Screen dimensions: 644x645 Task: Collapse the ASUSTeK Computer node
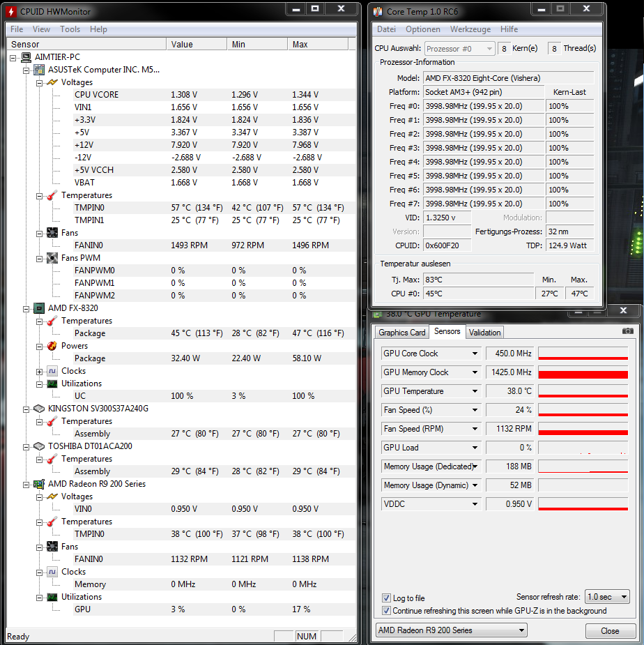[26, 70]
